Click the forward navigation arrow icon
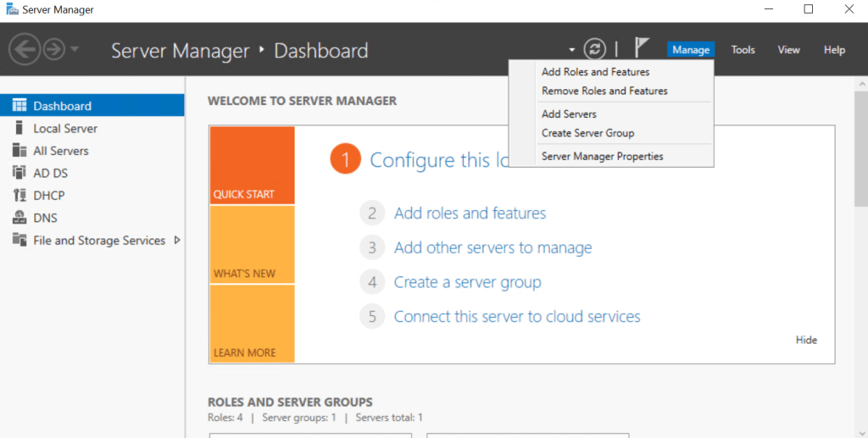The image size is (868, 438). 54,50
